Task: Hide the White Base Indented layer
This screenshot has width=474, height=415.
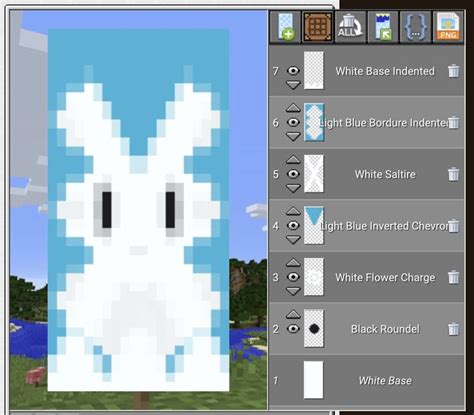Action: [293, 71]
